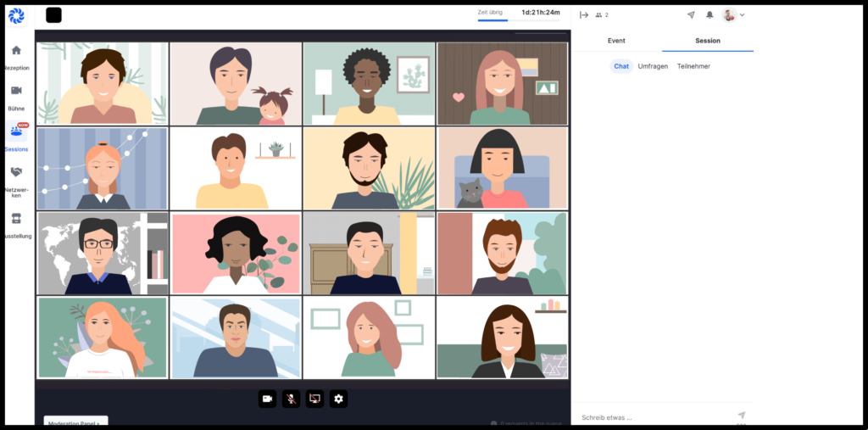
Task: Open Netzwerken handshake icon
Action: (16, 172)
